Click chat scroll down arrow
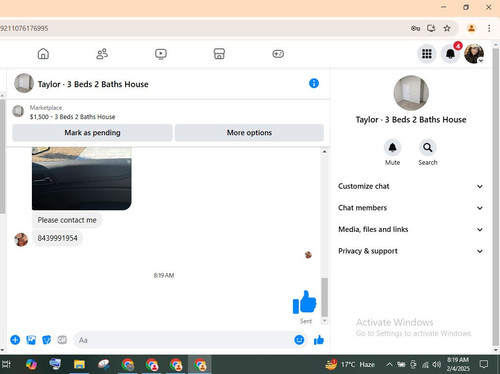500x374 pixels. pos(324,321)
